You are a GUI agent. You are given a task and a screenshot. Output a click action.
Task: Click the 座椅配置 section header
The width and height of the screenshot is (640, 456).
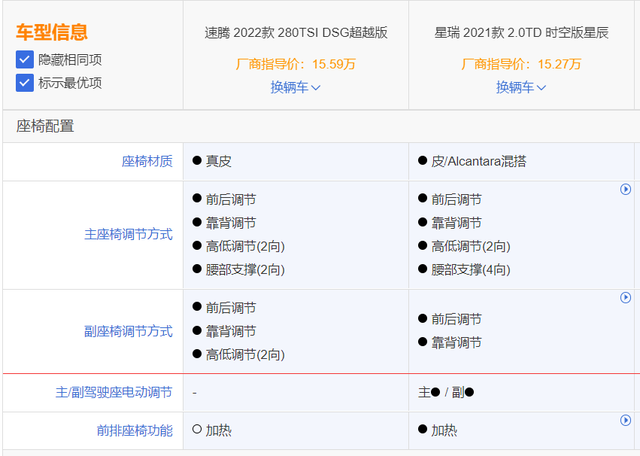click(x=45, y=126)
